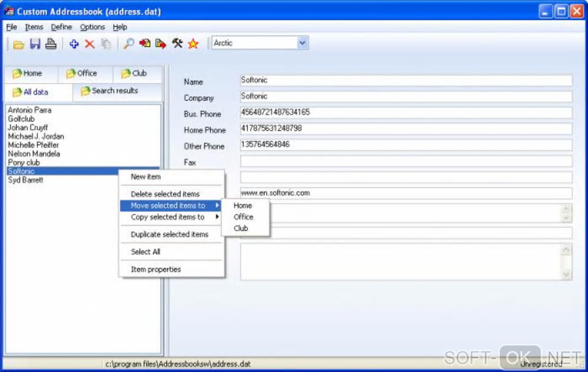Screen dimensions: 588x372
Task: Choose Delete selected items in context menu
Action: tap(172, 194)
